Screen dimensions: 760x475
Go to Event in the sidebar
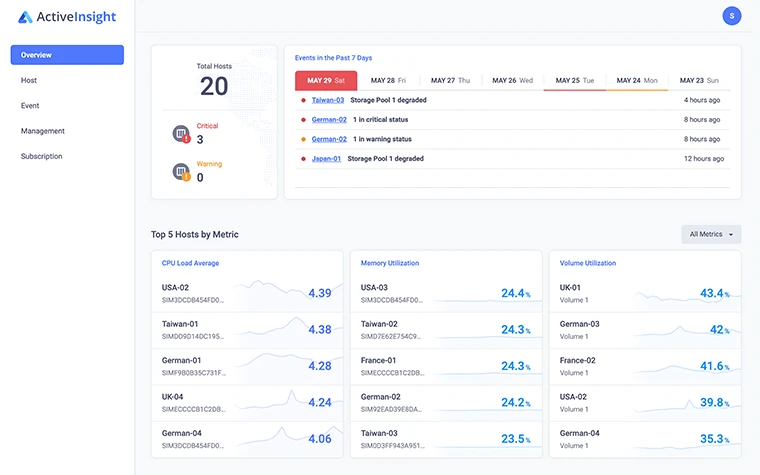coord(30,105)
